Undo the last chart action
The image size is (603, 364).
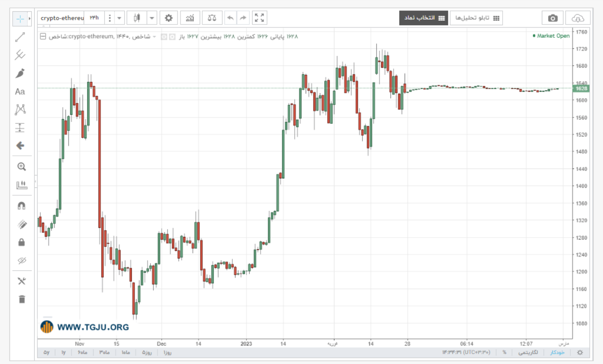(230, 18)
